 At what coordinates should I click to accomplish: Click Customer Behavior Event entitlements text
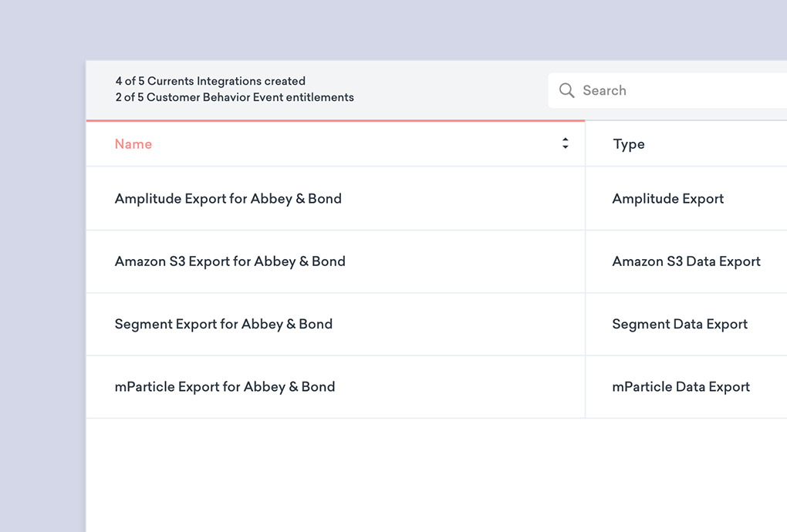(x=235, y=98)
